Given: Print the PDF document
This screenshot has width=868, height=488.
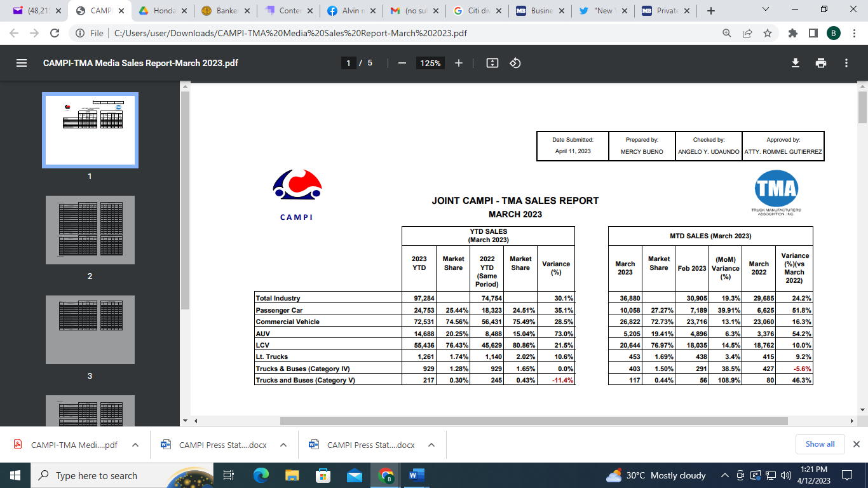Looking at the screenshot, I should [x=821, y=63].
